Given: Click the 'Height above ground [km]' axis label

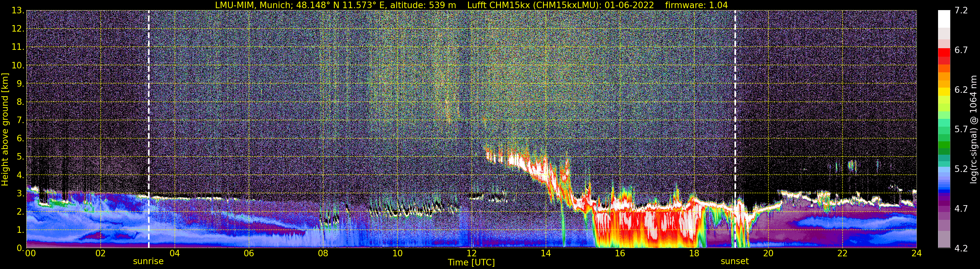Looking at the screenshot, I should 5,130.
